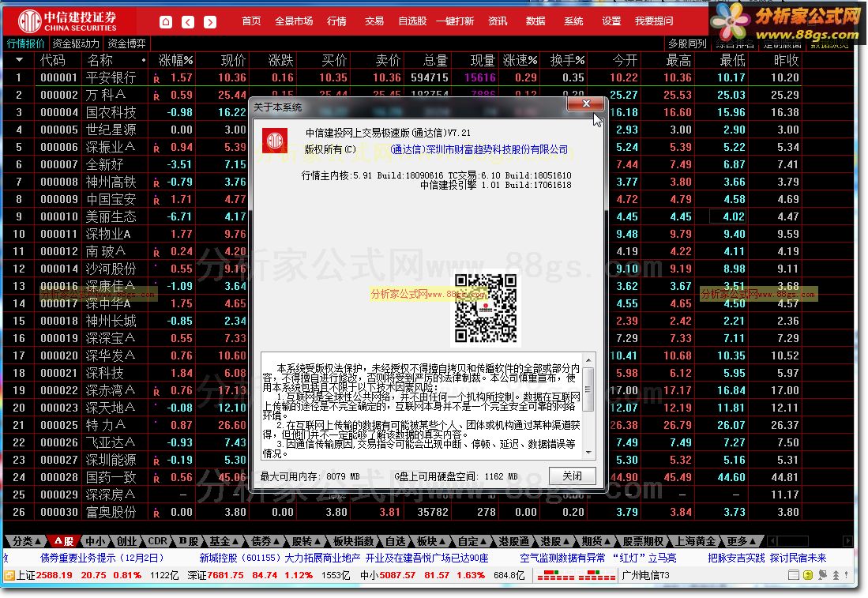Expand the 分类▲ bottom tab

tap(26, 541)
